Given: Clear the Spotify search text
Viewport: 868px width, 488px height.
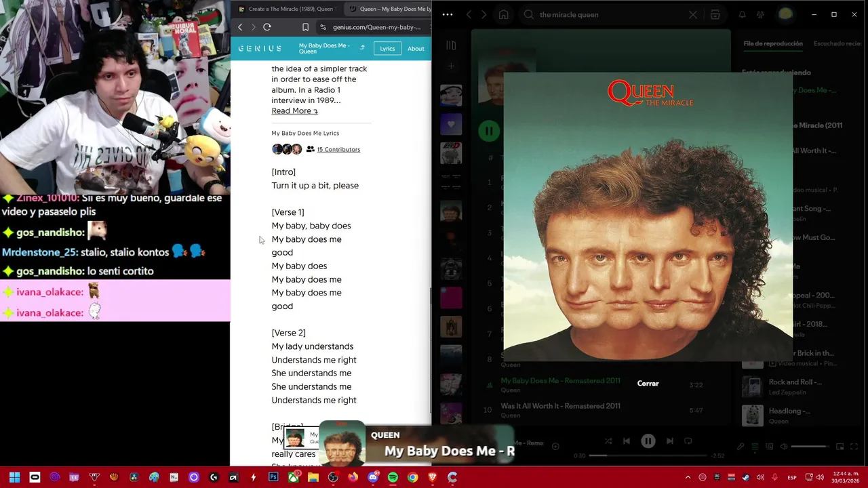Looking at the screenshot, I should [693, 14].
